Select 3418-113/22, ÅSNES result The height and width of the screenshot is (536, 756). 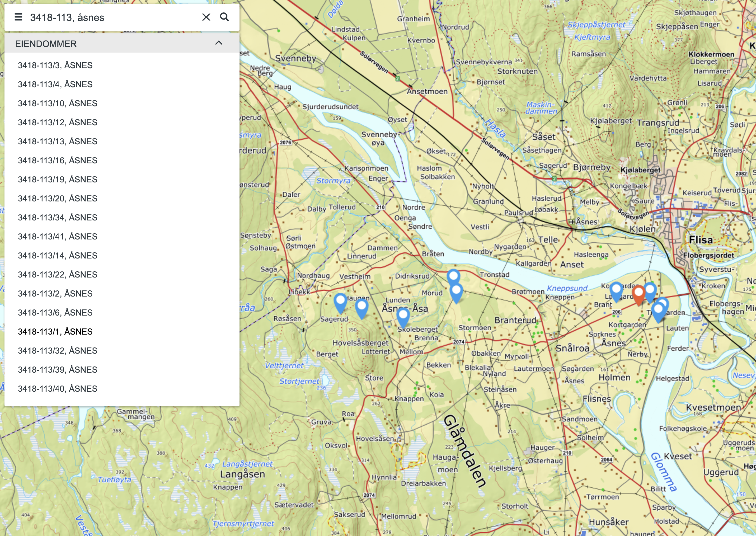point(57,275)
